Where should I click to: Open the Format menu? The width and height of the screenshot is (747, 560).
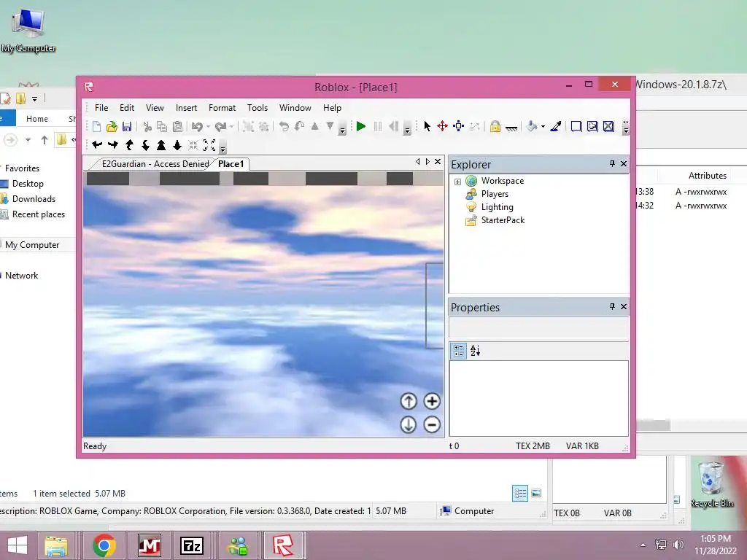click(222, 108)
